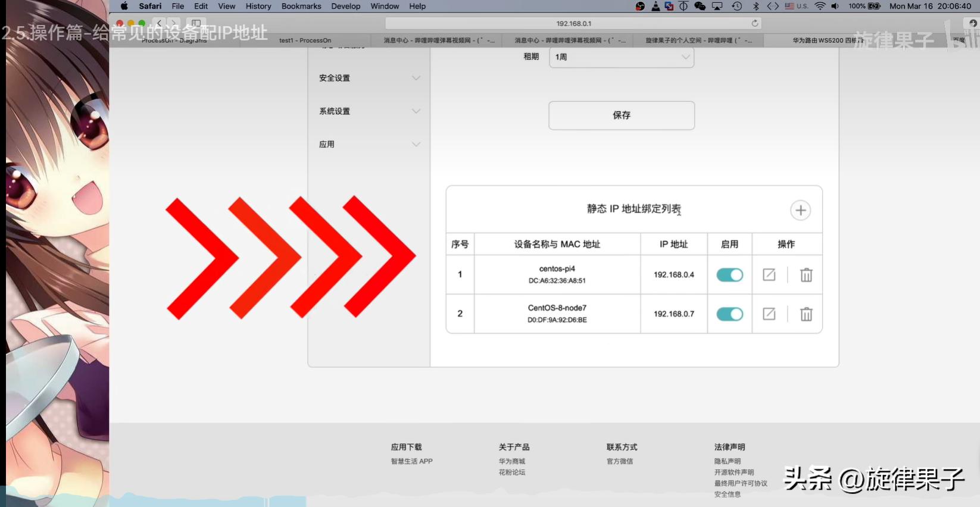Open the Time Machine menu

pyautogui.click(x=737, y=6)
